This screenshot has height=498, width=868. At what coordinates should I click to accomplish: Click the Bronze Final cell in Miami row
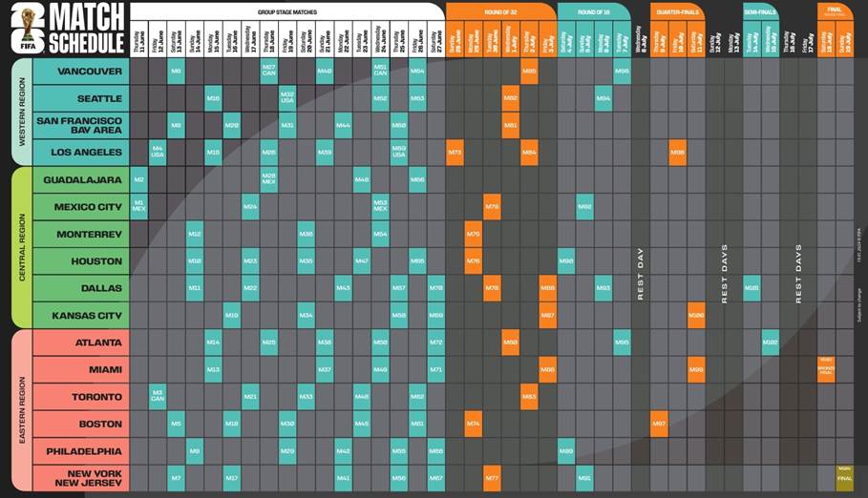pyautogui.click(x=826, y=369)
